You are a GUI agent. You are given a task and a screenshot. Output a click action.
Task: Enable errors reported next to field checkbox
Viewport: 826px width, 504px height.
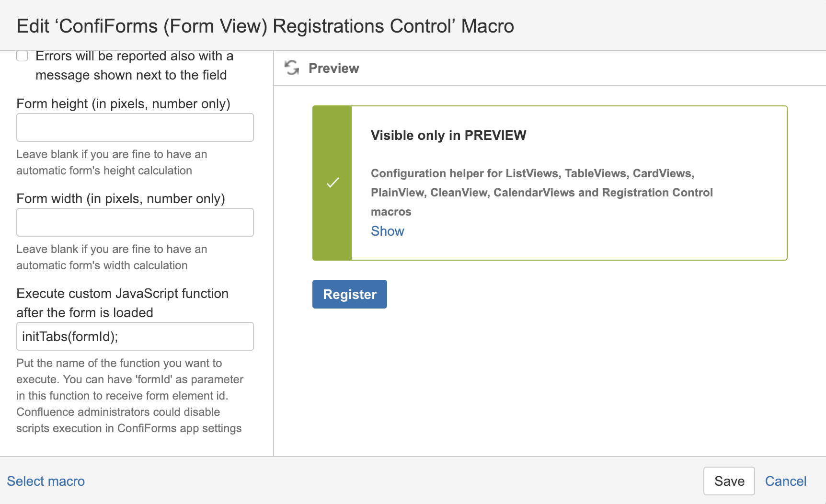22,56
